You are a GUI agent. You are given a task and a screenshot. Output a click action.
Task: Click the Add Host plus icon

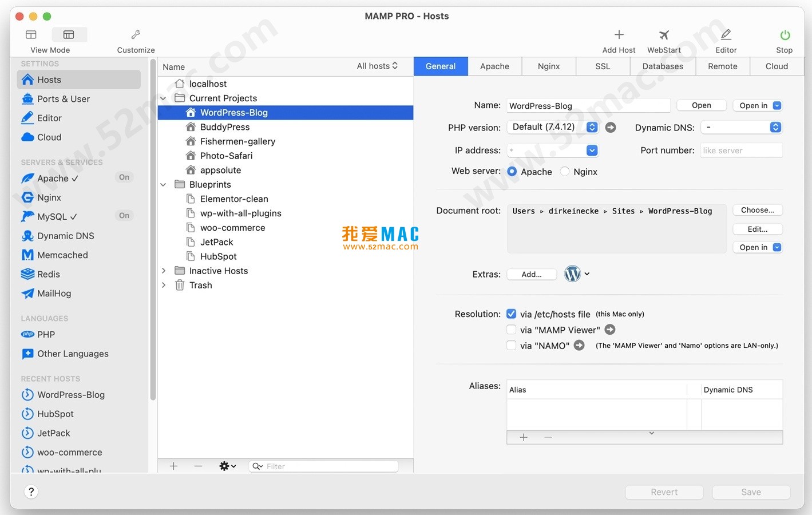point(619,35)
